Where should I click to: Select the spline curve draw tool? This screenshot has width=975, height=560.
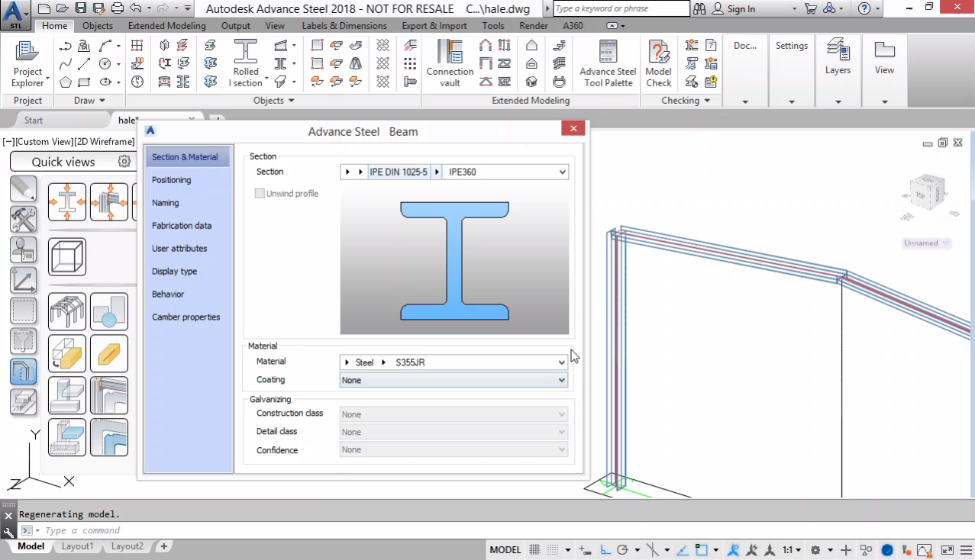pyautogui.click(x=66, y=64)
